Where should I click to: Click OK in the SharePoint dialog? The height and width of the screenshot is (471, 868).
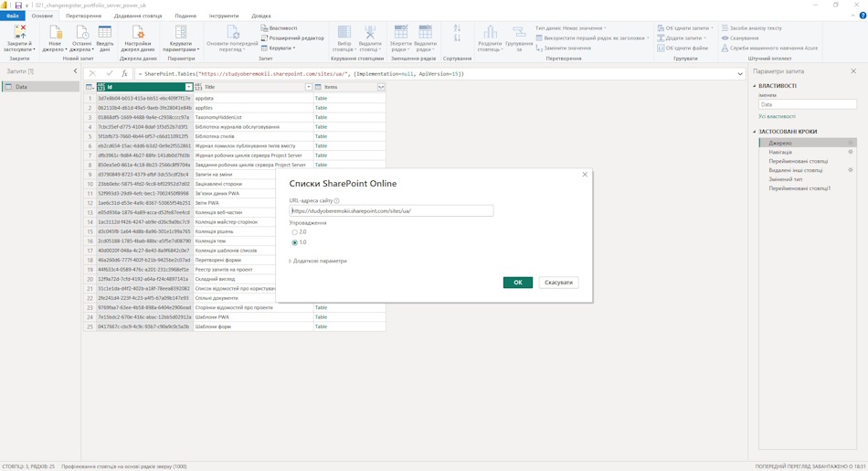[x=517, y=283]
